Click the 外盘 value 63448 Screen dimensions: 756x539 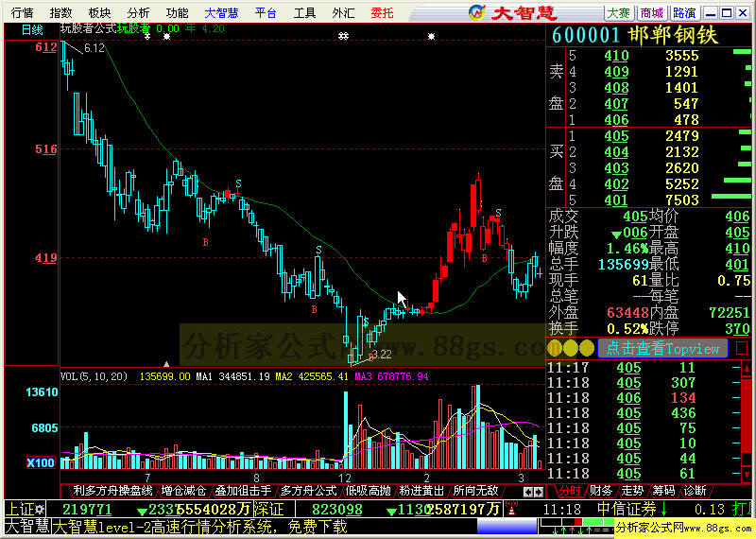[627, 312]
